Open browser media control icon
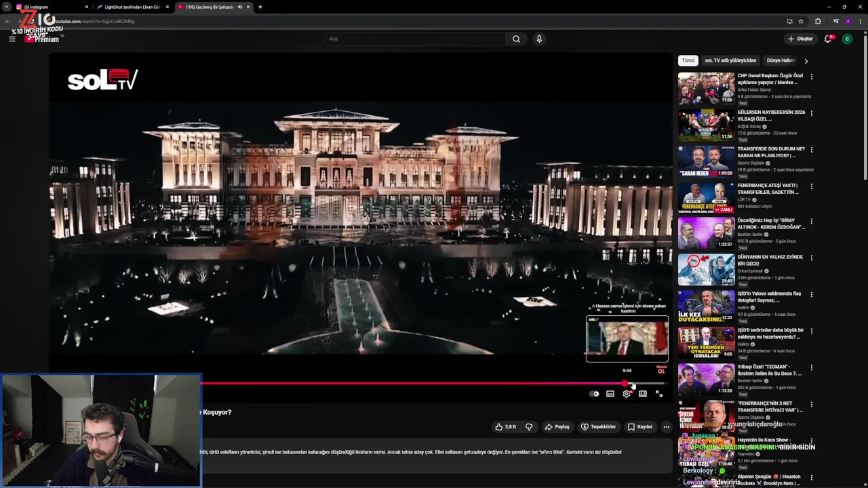Image resolution: width=868 pixels, height=488 pixels. (x=835, y=21)
